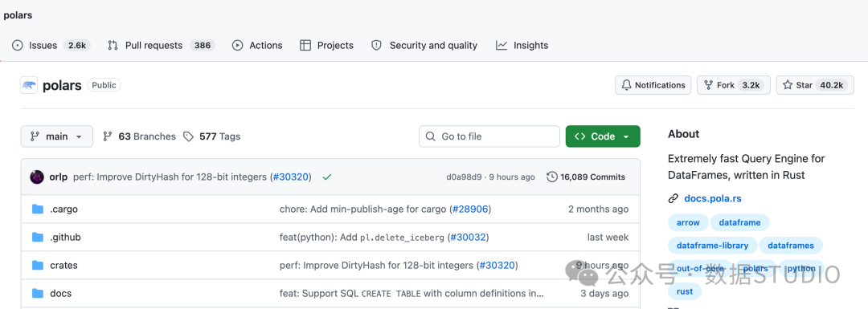Click the Projects table icon
Viewport: 868px width, 309px height.
[x=305, y=45]
